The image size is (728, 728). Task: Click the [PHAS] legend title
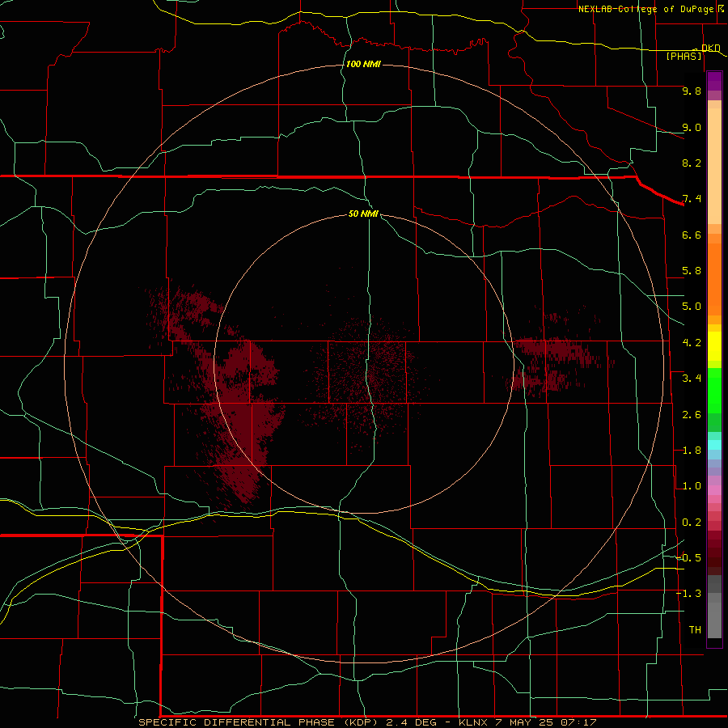point(684,57)
